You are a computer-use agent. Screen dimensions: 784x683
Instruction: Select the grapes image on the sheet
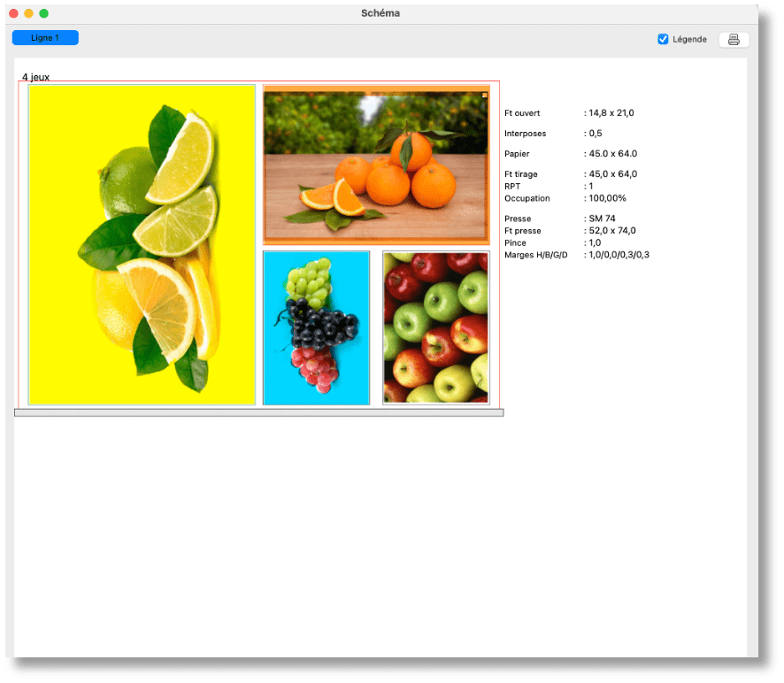click(x=316, y=327)
